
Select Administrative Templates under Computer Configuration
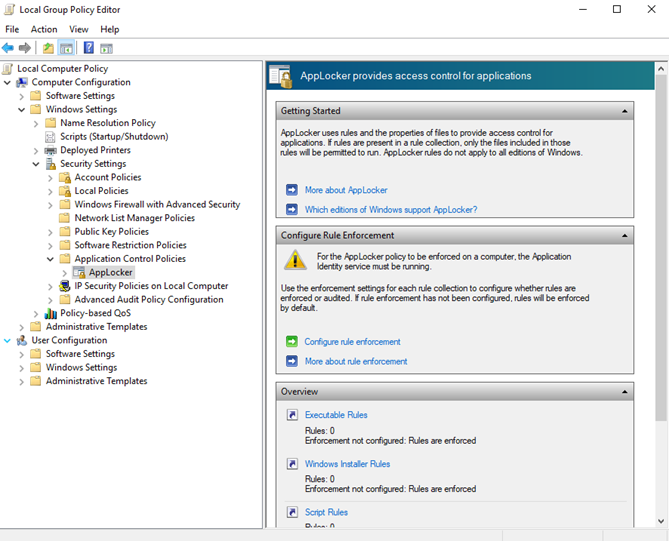[x=96, y=327]
